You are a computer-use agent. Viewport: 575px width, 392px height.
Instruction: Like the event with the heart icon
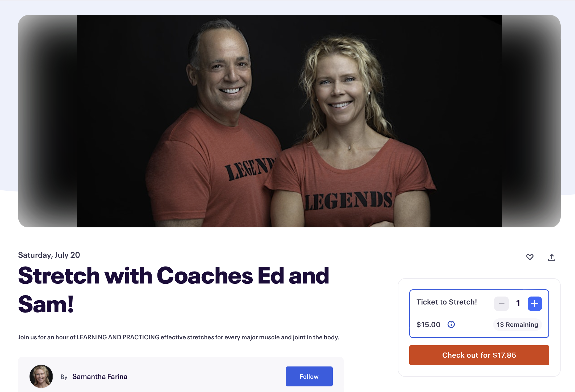(530, 257)
